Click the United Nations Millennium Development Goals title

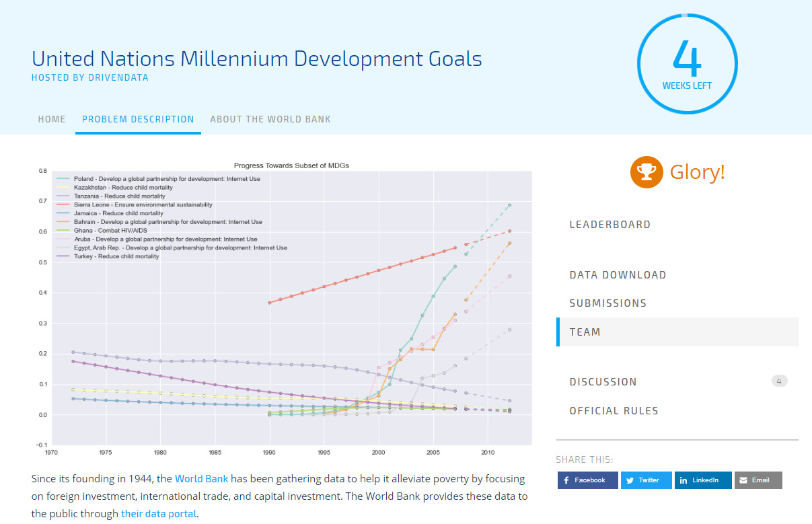coord(257,59)
